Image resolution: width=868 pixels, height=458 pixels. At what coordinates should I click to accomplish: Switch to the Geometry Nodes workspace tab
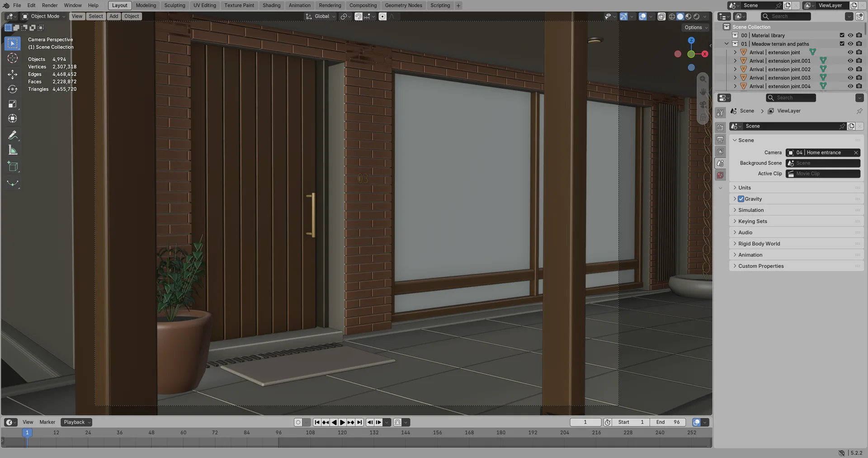point(403,5)
